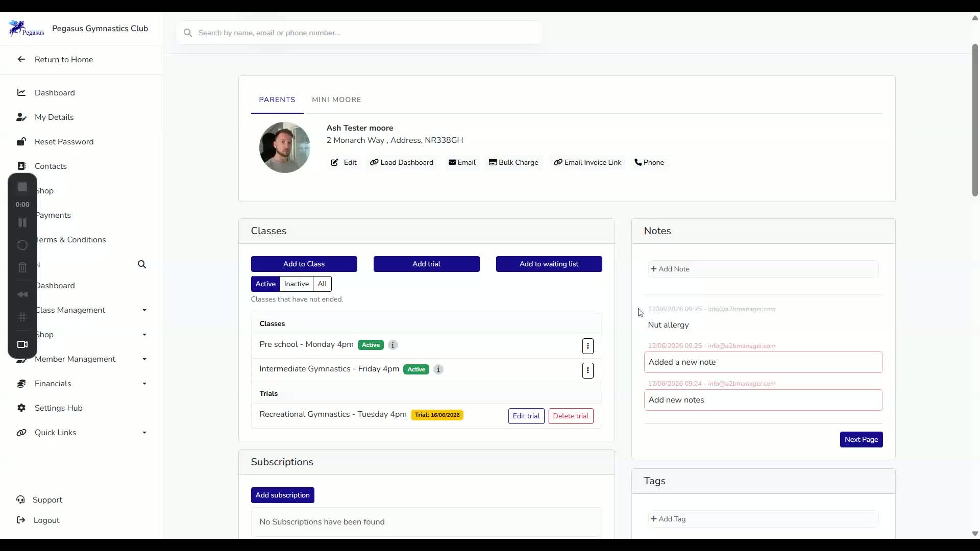Open Terms & Conditions in the sidebar
The image size is (980, 551).
[70, 239]
